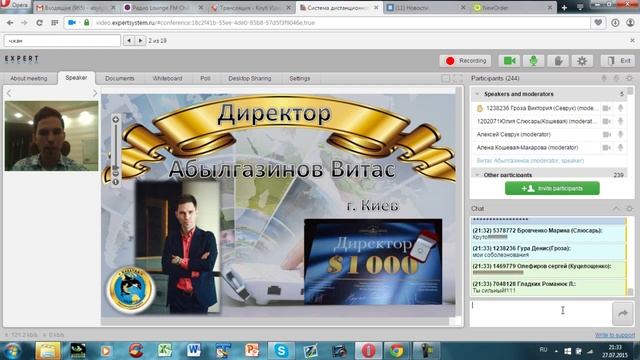This screenshot has height=360, width=640.
Task: Toggle microphone for Гроза Виктория
Action: [620, 108]
